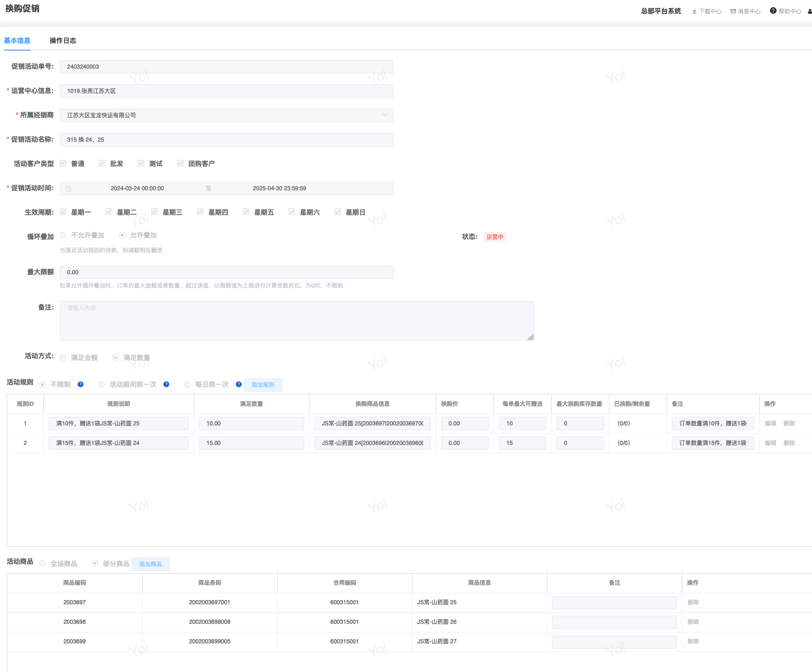
Task: Click the help center question icon
Action: [x=773, y=11]
